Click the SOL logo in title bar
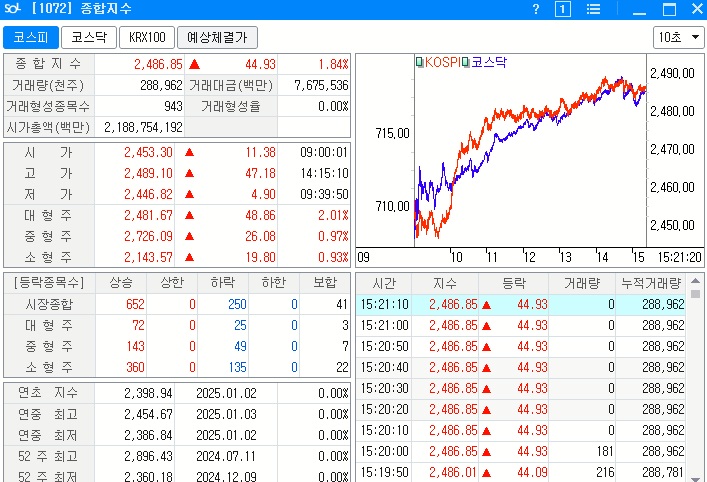 13,9
